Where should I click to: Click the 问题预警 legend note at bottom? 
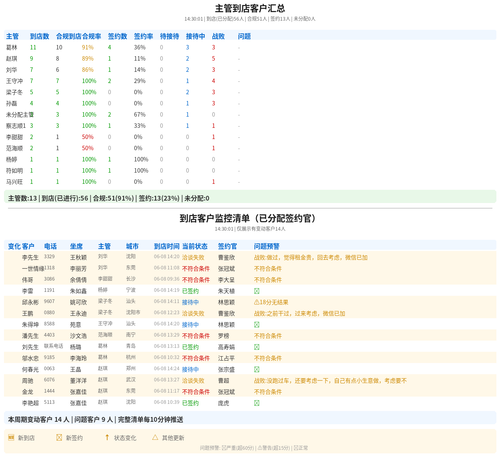pos(254,448)
